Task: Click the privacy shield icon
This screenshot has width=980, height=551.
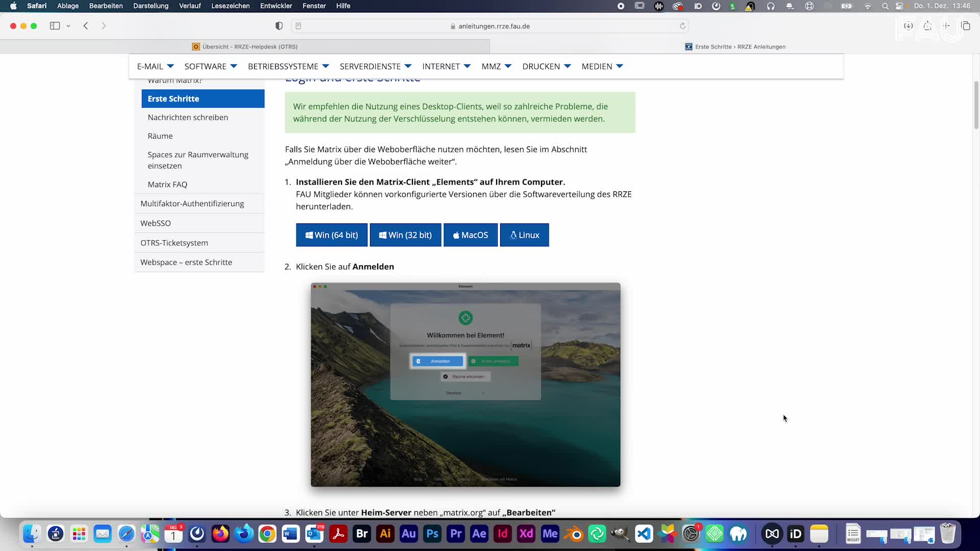Action: pos(279,26)
